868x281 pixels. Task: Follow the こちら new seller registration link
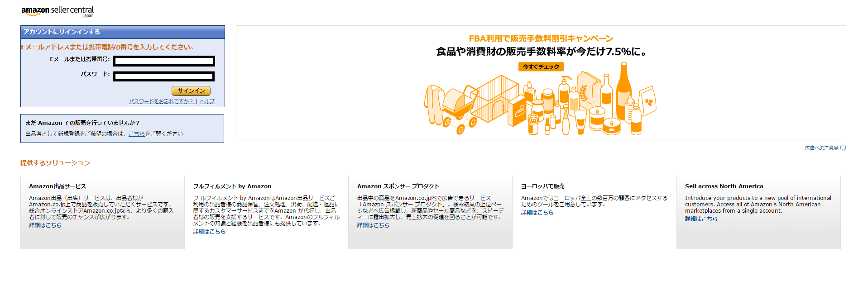coord(137,134)
